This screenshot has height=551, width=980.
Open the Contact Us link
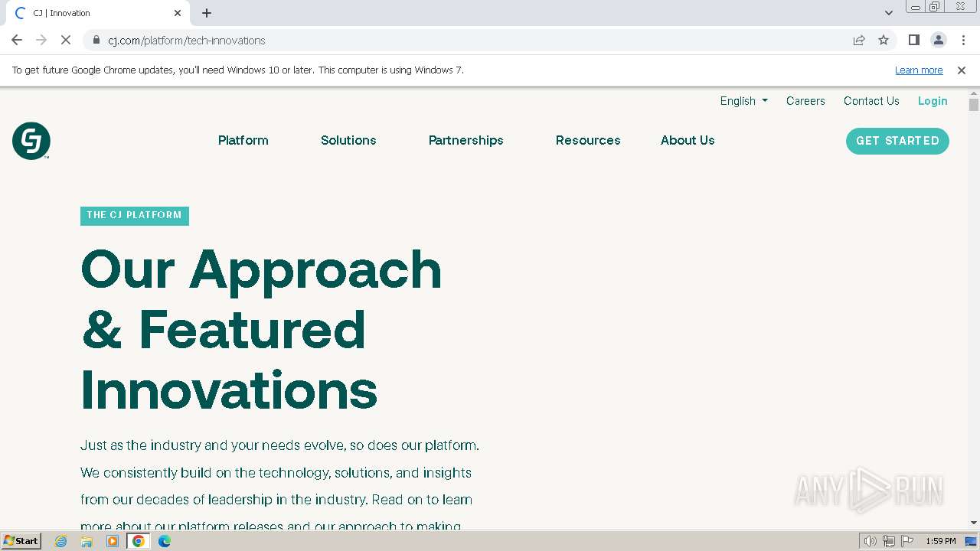click(x=871, y=101)
